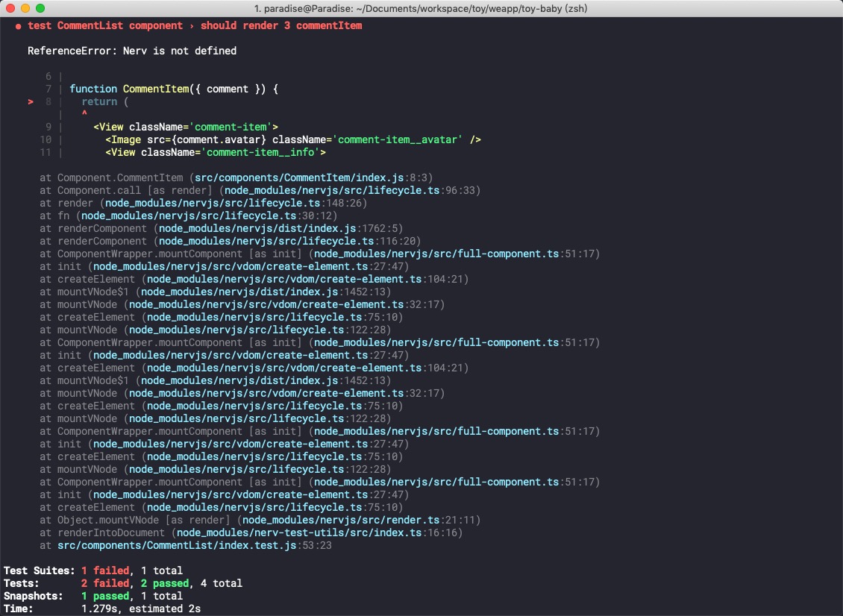
Task: Click the 'at Component.CommentItem' text
Action: tap(111, 177)
